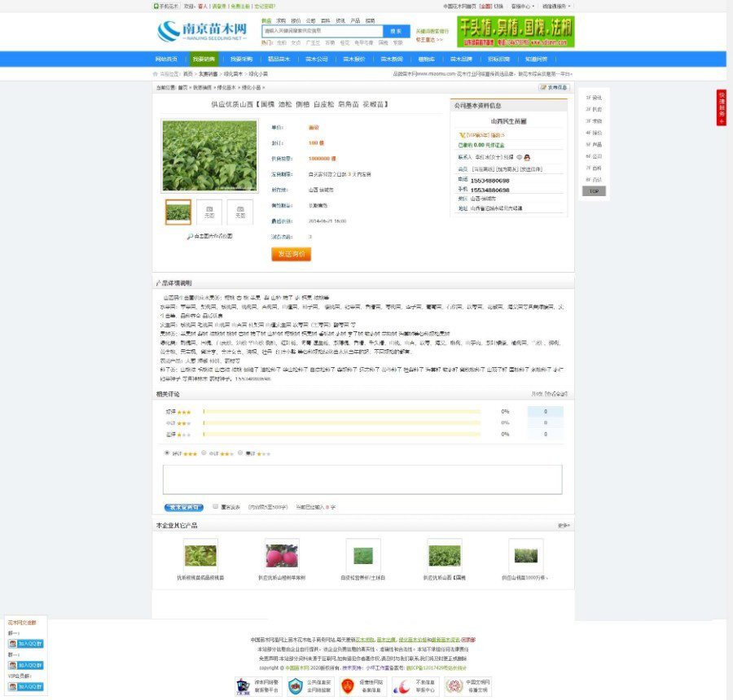
Task: Open the mobile site icon in top bar
Action: pos(166,6)
